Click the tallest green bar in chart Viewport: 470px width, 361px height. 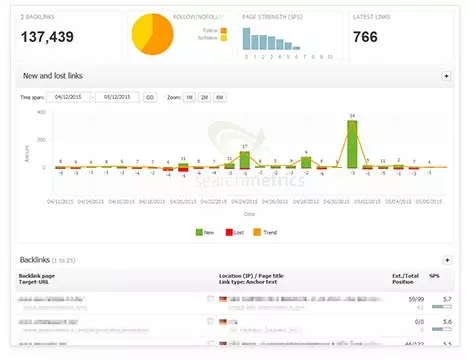click(x=352, y=144)
